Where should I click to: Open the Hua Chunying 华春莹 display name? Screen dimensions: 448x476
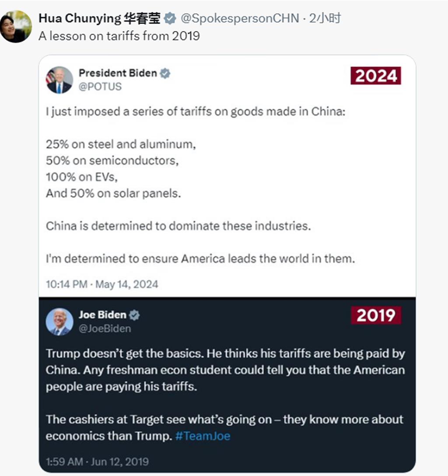click(100, 18)
